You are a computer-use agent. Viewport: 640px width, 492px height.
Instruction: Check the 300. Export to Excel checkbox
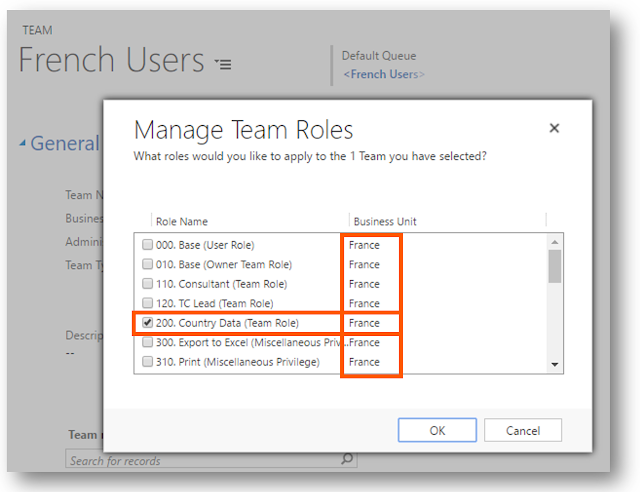click(148, 342)
